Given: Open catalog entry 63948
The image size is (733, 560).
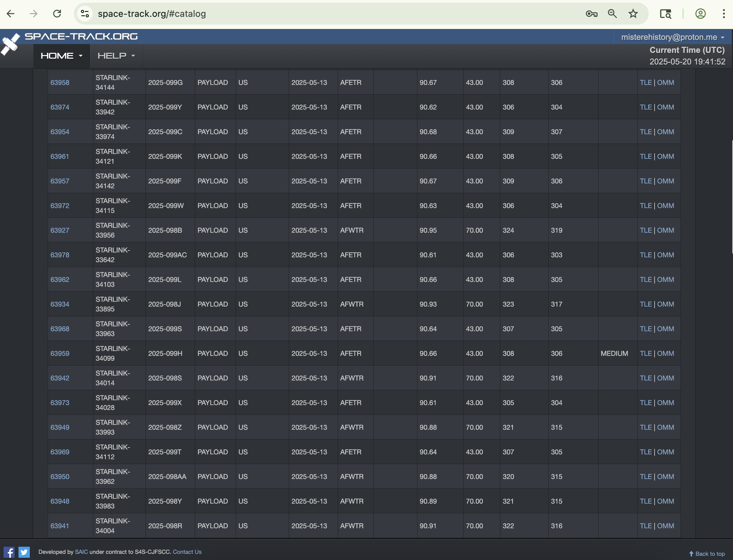Looking at the screenshot, I should 60,502.
